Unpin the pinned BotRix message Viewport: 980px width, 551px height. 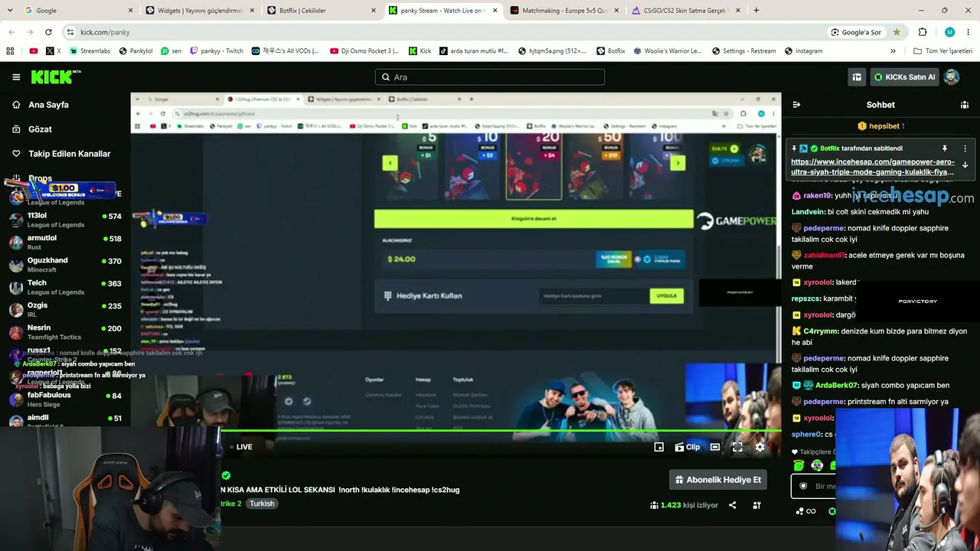point(945,148)
